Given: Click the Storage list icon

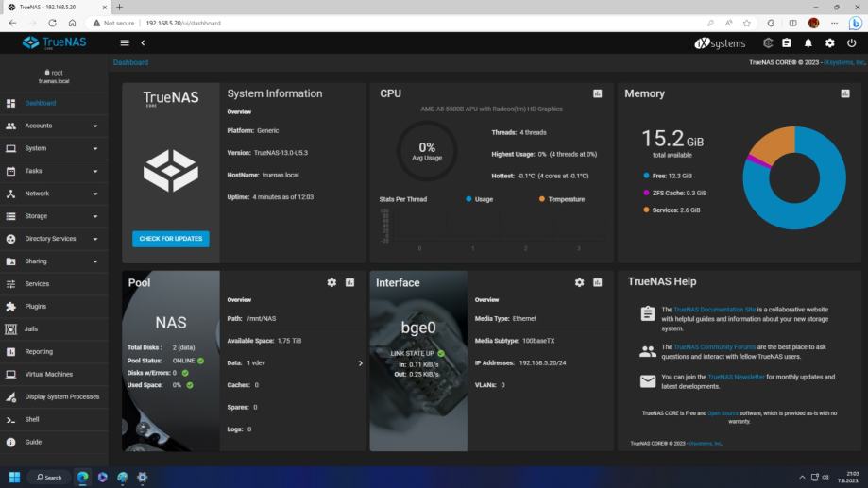Looking at the screenshot, I should tap(10, 216).
